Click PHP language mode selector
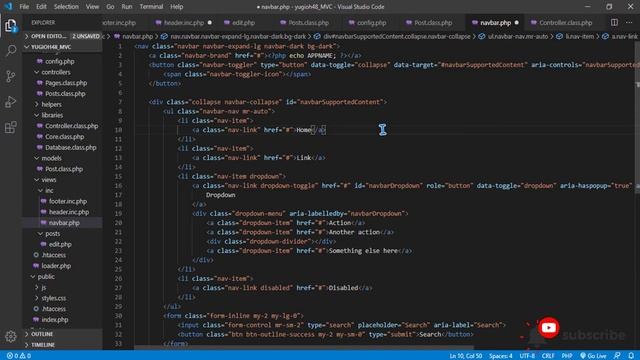 pos(567,356)
